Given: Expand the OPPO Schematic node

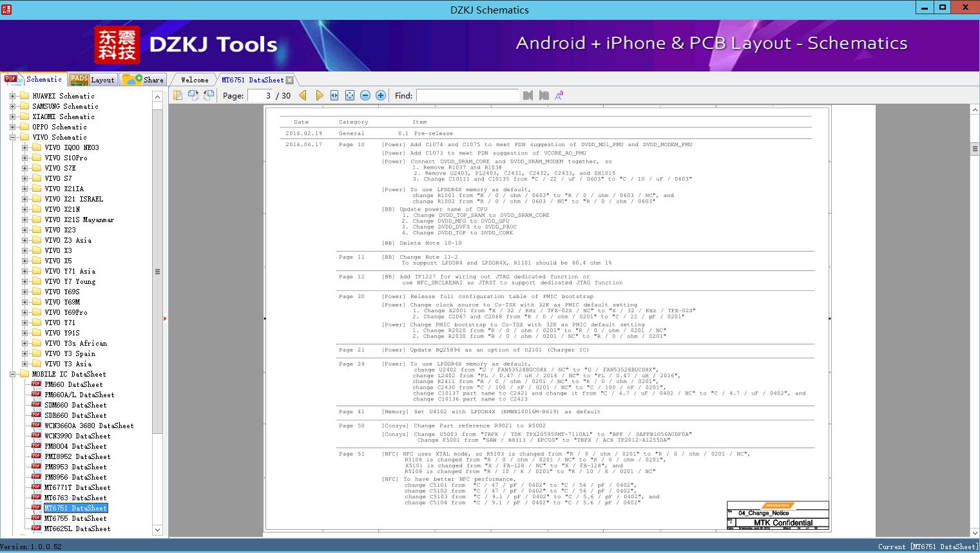Looking at the screenshot, I should coord(12,127).
